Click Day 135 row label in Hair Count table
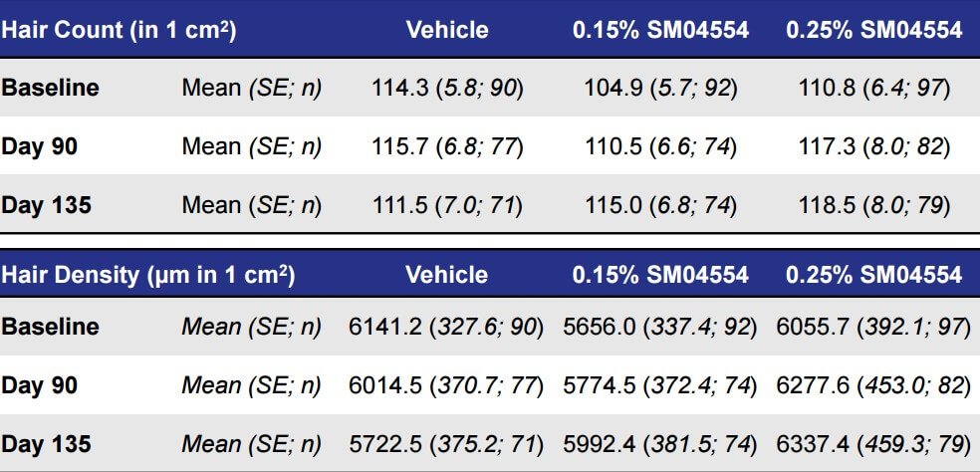This screenshot has height=472, width=980. click(46, 205)
